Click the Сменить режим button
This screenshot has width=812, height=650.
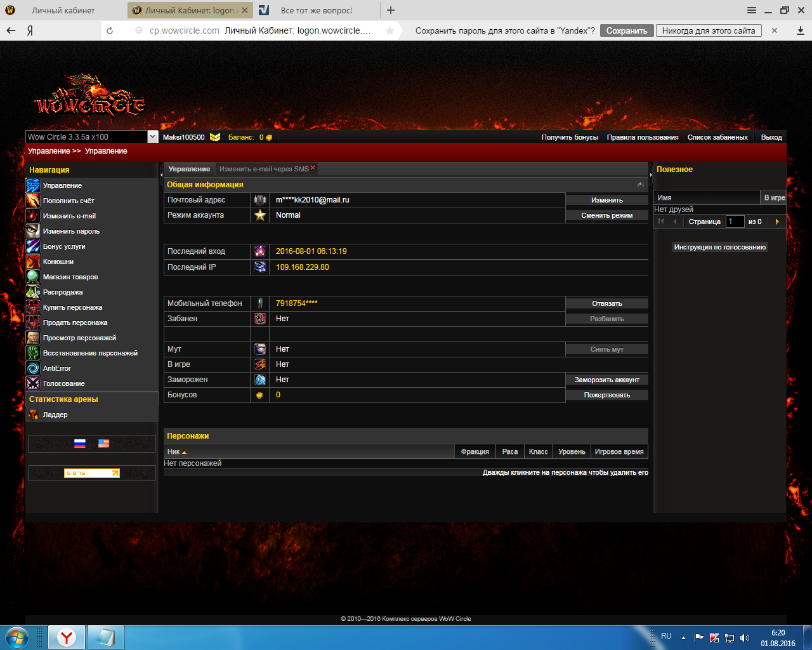coord(606,215)
